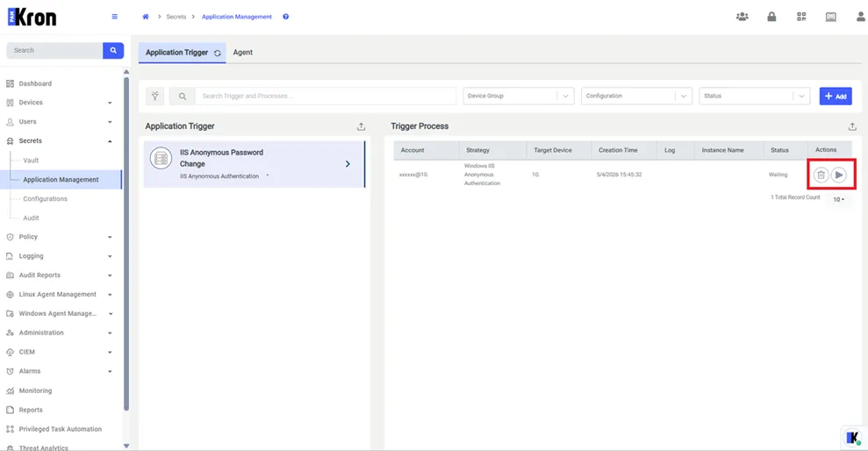Click the screen capture icon in header
This screenshot has width=868, height=451.
point(831,17)
